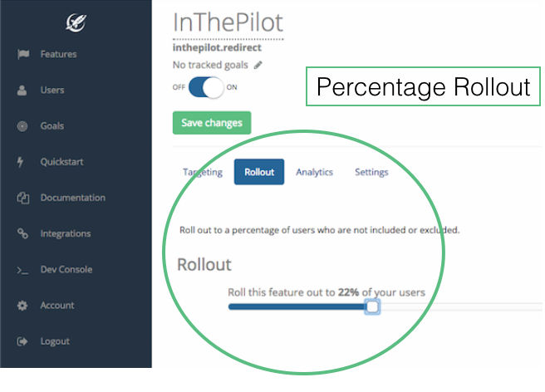Click the InThePilot feature title
This screenshot has height=392, width=545.
227,22
